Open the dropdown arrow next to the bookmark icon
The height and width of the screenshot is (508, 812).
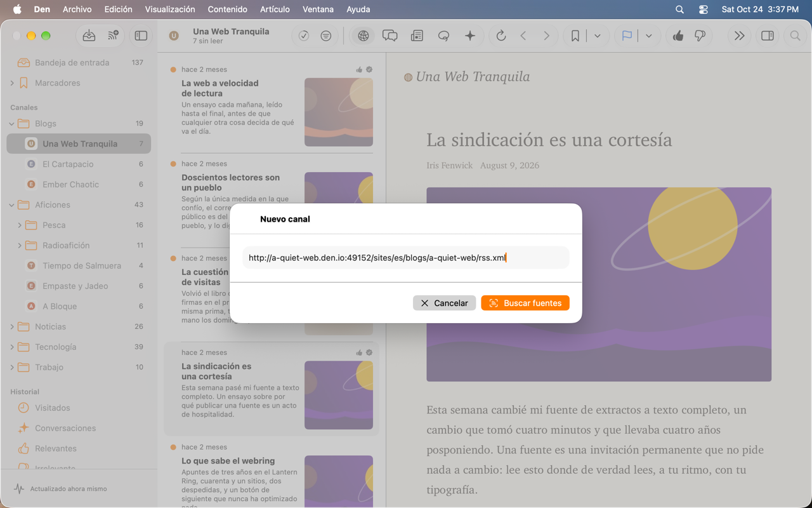click(598, 36)
